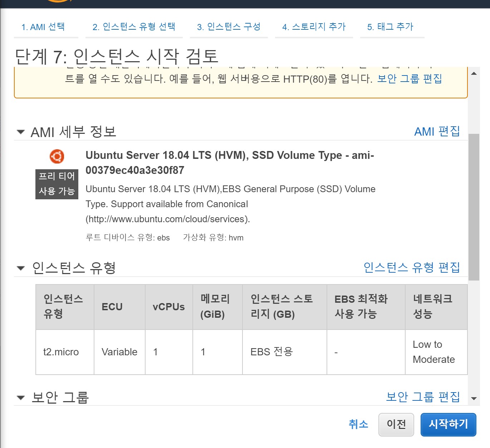The image size is (490, 448).
Task: Open step 1 AMI 선택 tab
Action: (x=43, y=27)
